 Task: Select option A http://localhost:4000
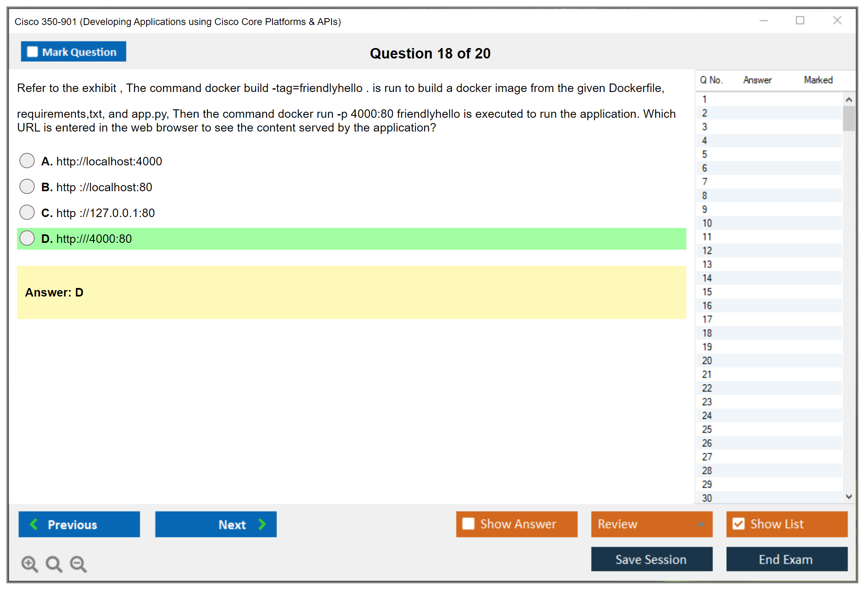coord(27,161)
